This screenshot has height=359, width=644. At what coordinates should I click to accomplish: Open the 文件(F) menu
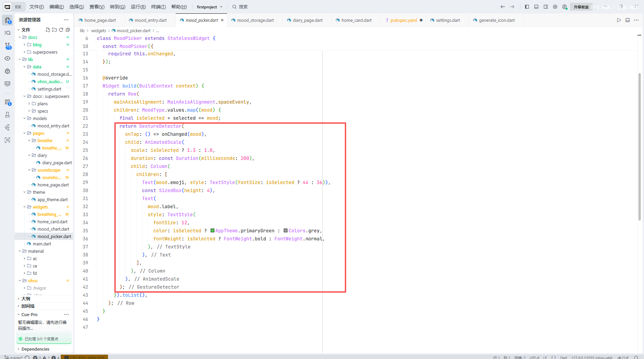[x=37, y=7]
